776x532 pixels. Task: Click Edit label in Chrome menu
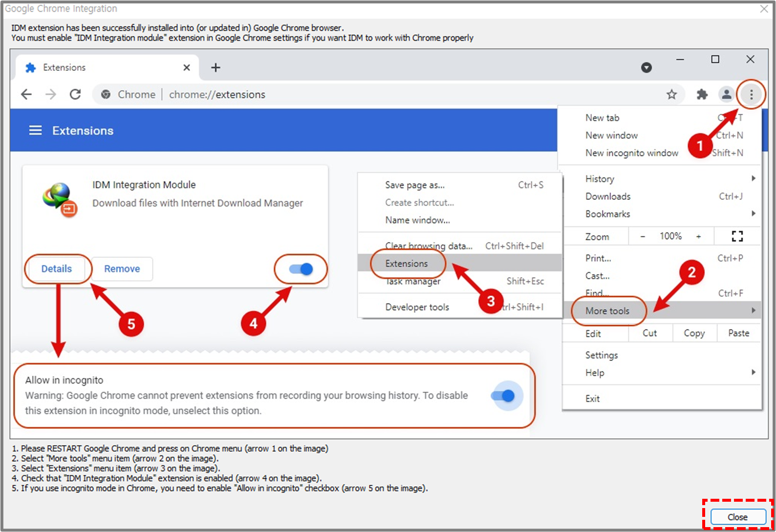pyautogui.click(x=593, y=334)
